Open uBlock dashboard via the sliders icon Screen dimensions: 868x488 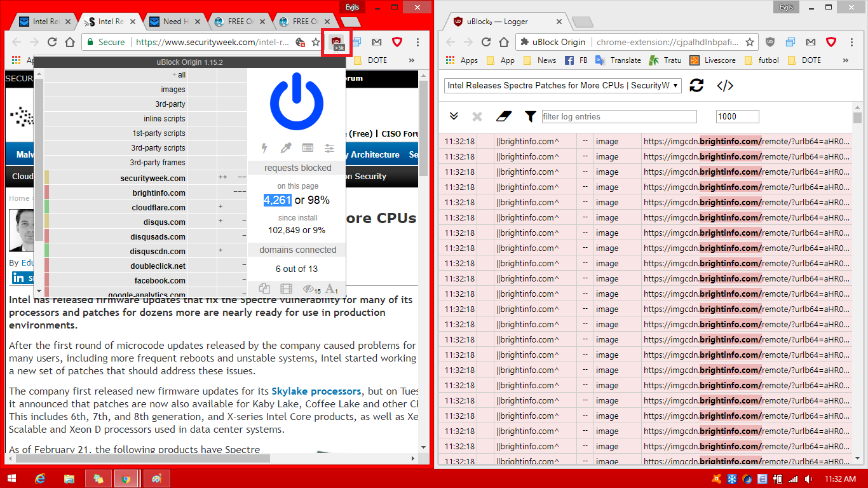[329, 148]
